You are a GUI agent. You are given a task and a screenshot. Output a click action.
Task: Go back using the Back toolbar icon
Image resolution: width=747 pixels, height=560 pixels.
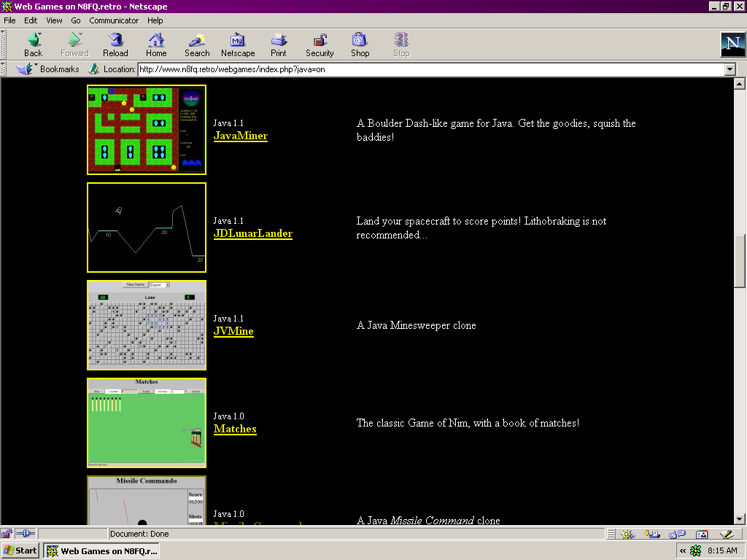pyautogui.click(x=33, y=44)
